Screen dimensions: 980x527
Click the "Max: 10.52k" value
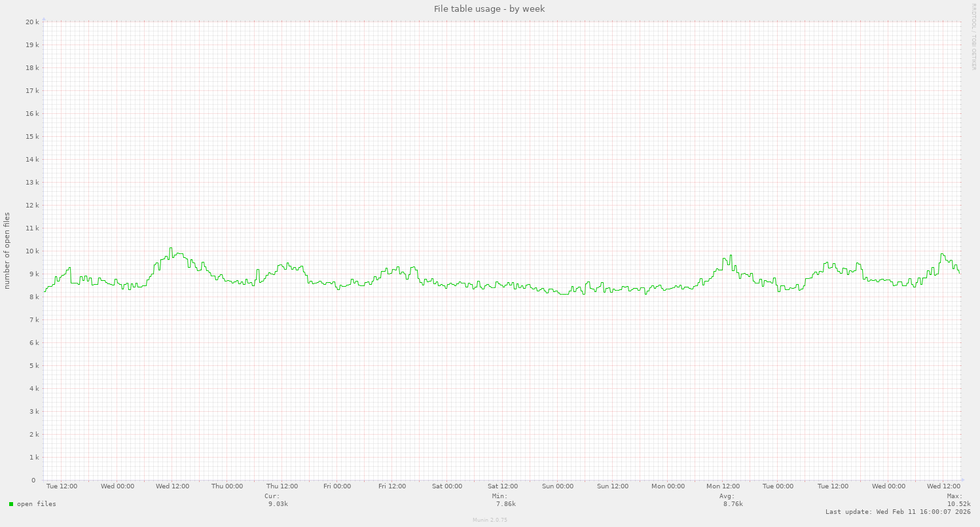pos(956,500)
